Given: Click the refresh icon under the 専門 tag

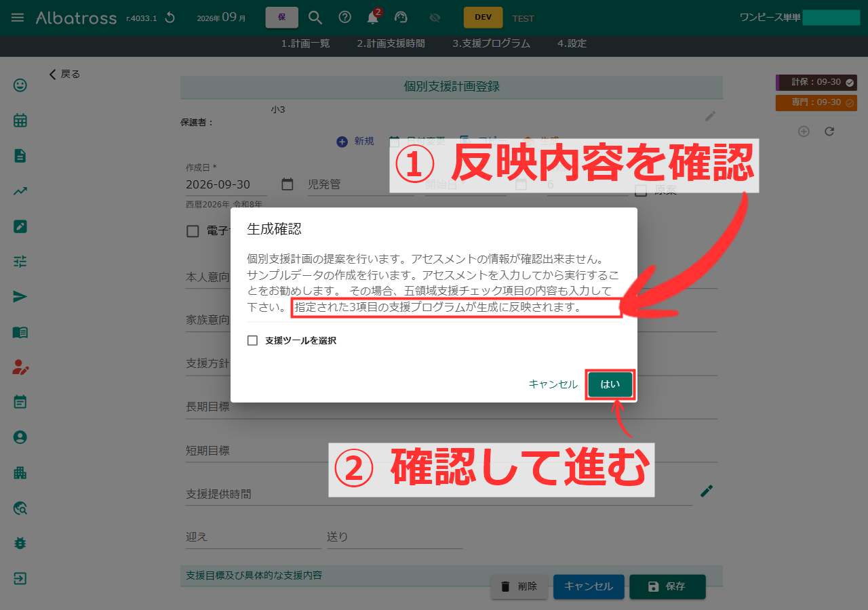Looking at the screenshot, I should point(829,131).
